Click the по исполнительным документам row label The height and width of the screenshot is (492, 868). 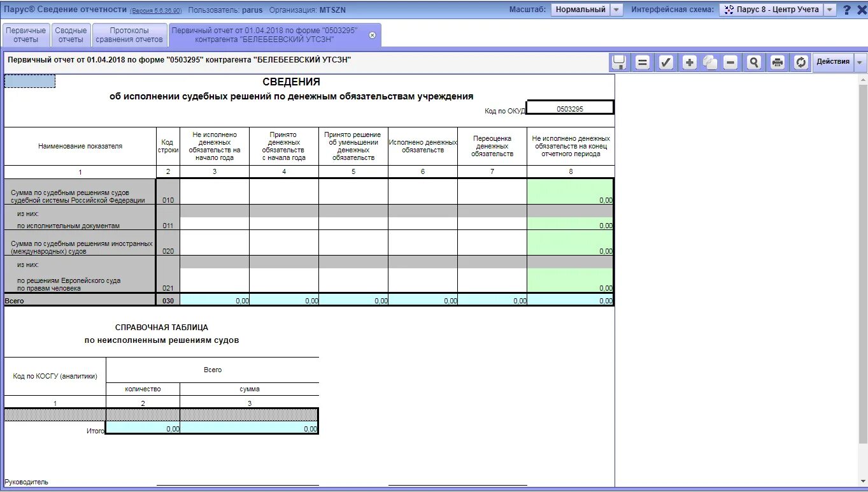pyautogui.click(x=68, y=226)
